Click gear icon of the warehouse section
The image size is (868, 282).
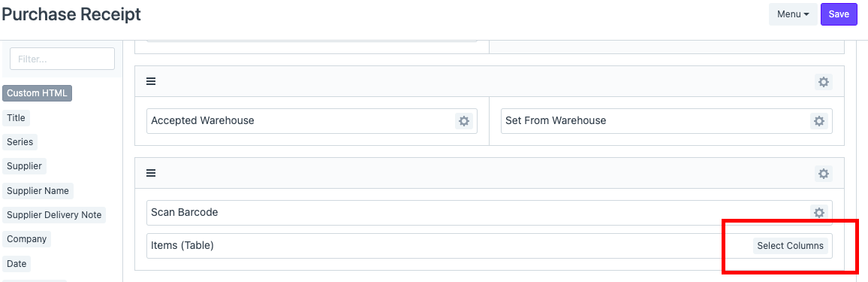(824, 82)
